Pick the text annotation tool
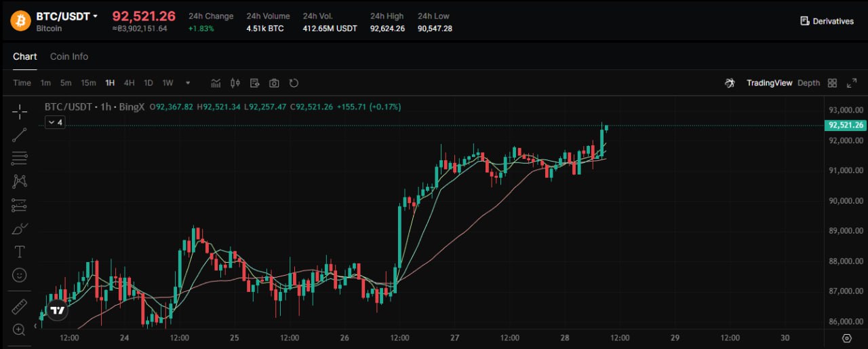The width and height of the screenshot is (868, 349). [x=20, y=252]
